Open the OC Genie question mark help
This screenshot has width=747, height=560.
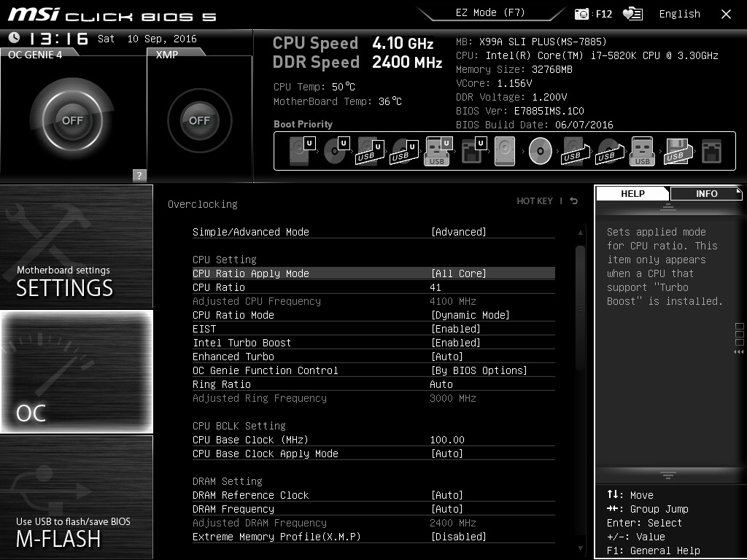point(139,175)
